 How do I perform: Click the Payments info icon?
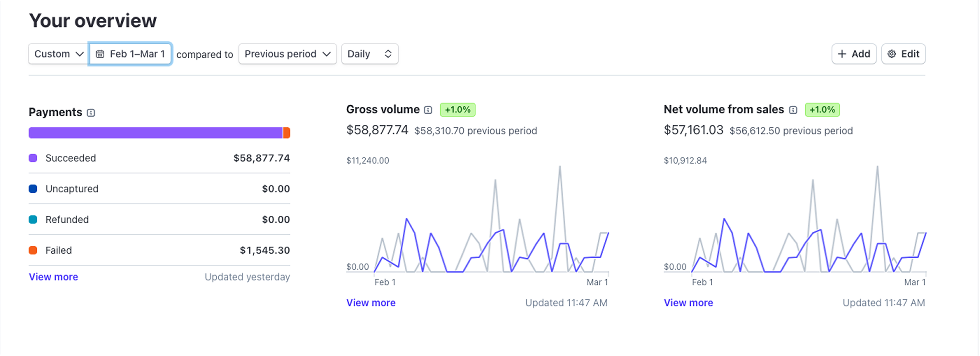tap(91, 113)
